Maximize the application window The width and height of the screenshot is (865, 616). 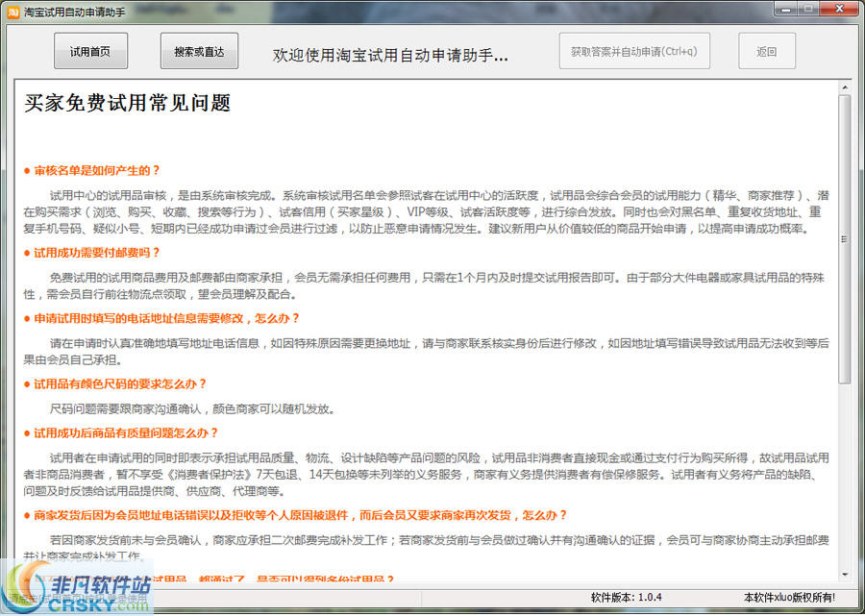[x=808, y=9]
